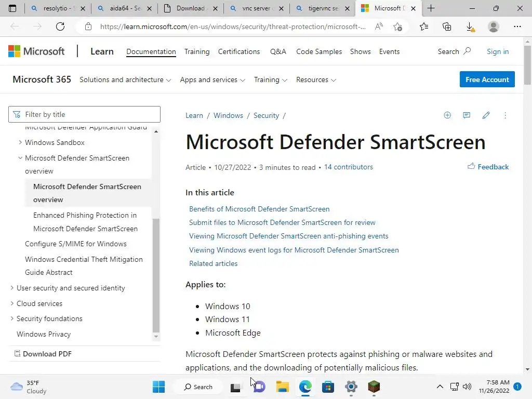This screenshot has width=532, height=399.
Task: Open the Windows Start button
Action: [158, 387]
